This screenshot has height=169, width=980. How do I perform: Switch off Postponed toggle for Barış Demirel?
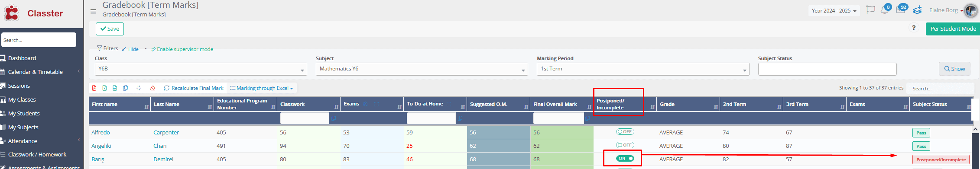(x=625, y=159)
